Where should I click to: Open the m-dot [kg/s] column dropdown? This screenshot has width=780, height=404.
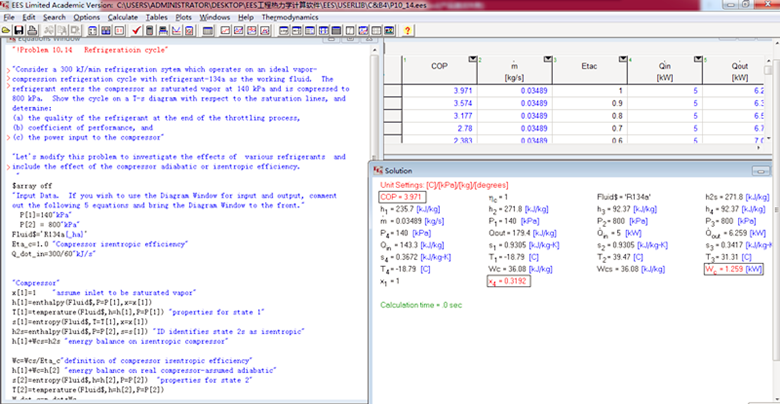pyautogui.click(x=547, y=60)
